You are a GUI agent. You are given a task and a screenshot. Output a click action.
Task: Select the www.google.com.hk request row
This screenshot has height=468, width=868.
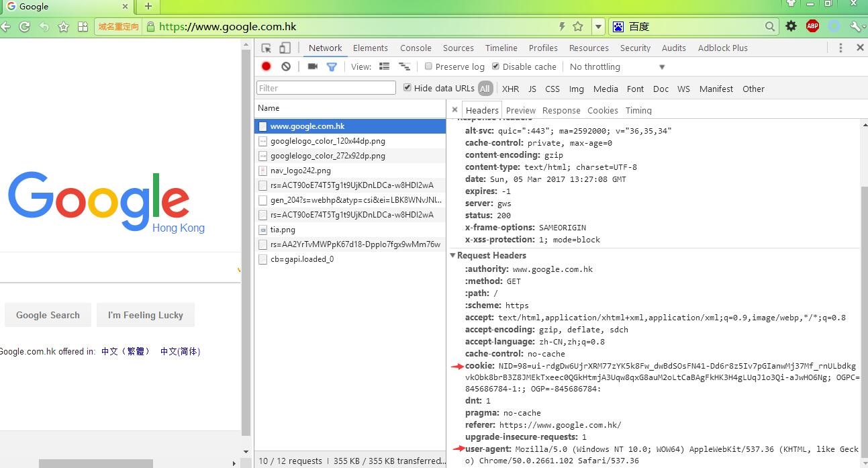click(350, 126)
